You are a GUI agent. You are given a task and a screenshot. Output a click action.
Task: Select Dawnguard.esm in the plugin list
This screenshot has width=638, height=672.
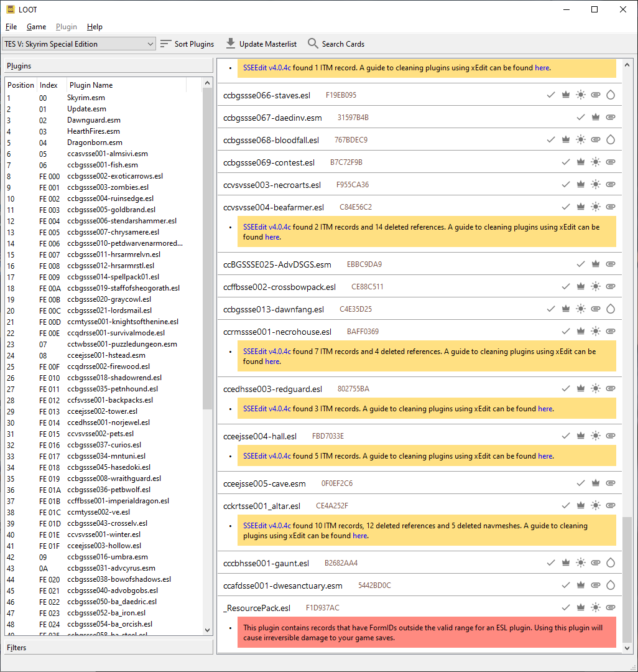(x=94, y=120)
